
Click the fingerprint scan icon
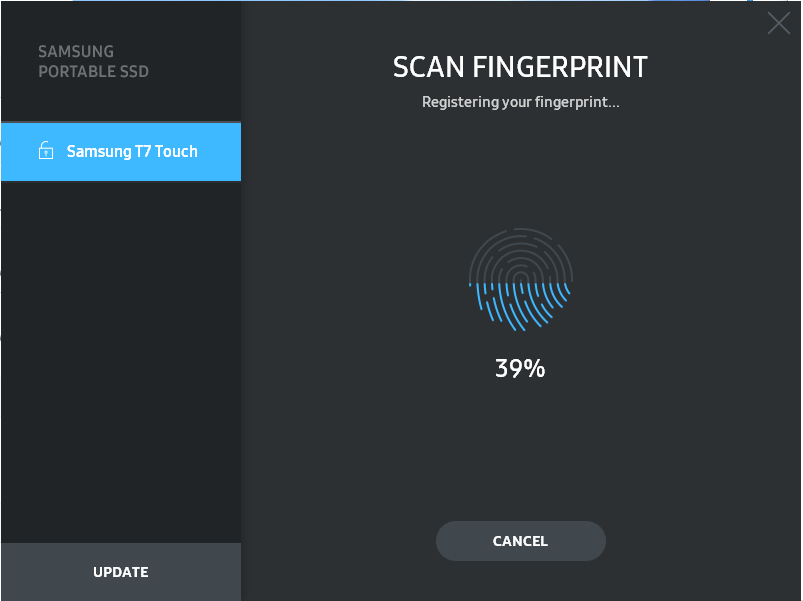[520, 280]
